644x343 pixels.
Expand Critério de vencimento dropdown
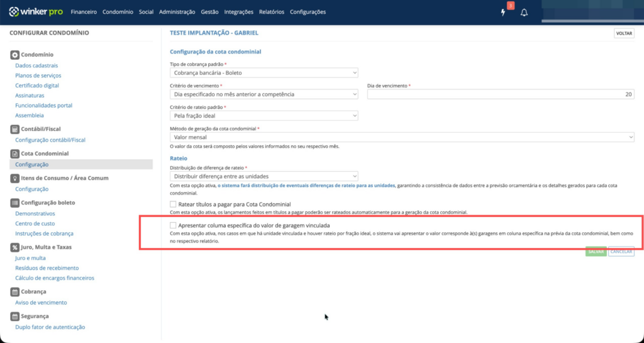click(264, 94)
